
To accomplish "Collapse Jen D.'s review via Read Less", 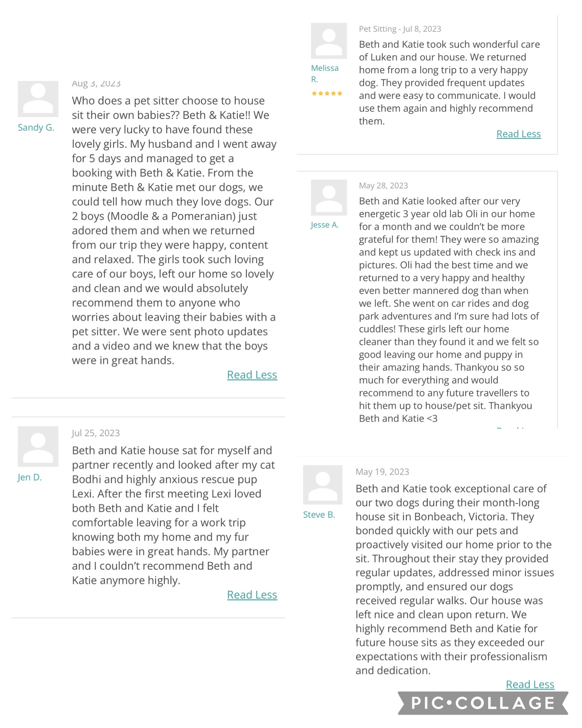I will 252,594.
